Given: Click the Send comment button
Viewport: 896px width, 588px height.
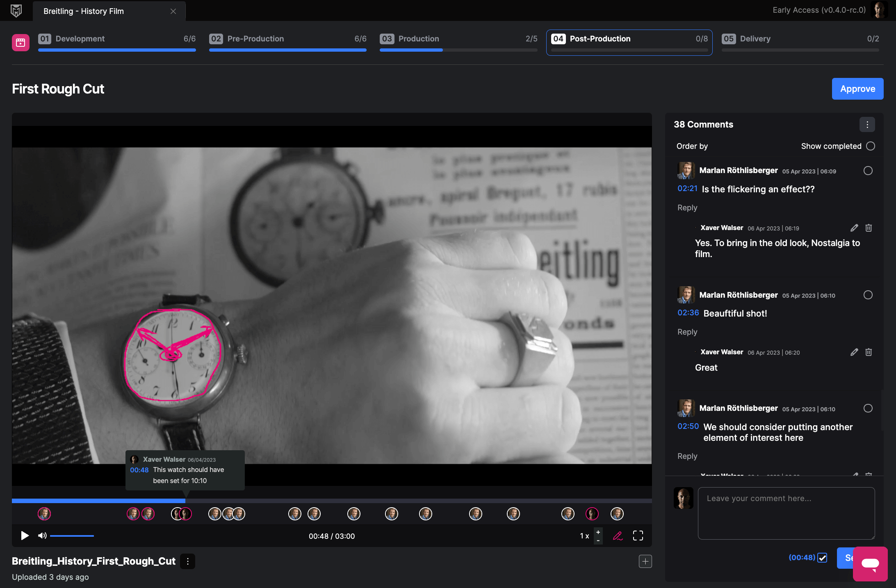Looking at the screenshot, I should tap(845, 558).
